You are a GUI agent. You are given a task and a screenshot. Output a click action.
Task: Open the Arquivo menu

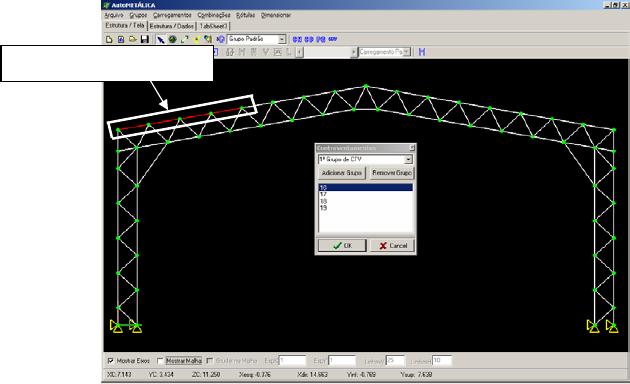114,15
